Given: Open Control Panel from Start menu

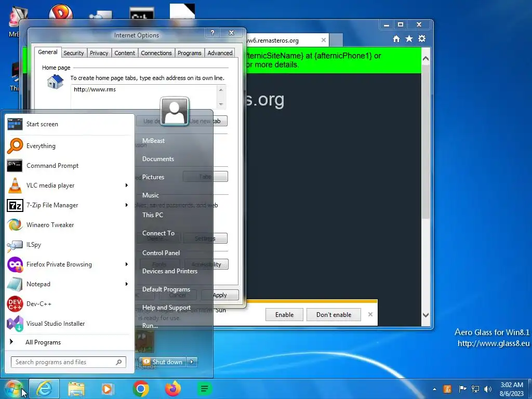Looking at the screenshot, I should tap(161, 253).
